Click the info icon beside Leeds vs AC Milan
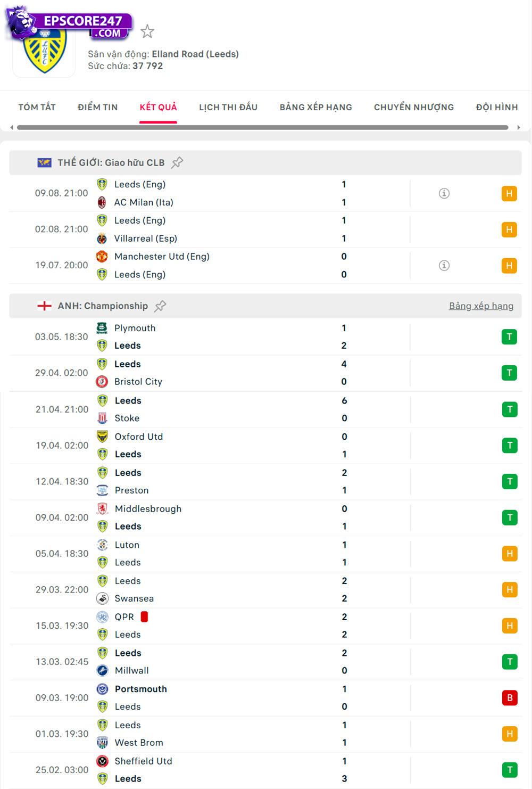This screenshot has width=532, height=789. pyautogui.click(x=444, y=193)
